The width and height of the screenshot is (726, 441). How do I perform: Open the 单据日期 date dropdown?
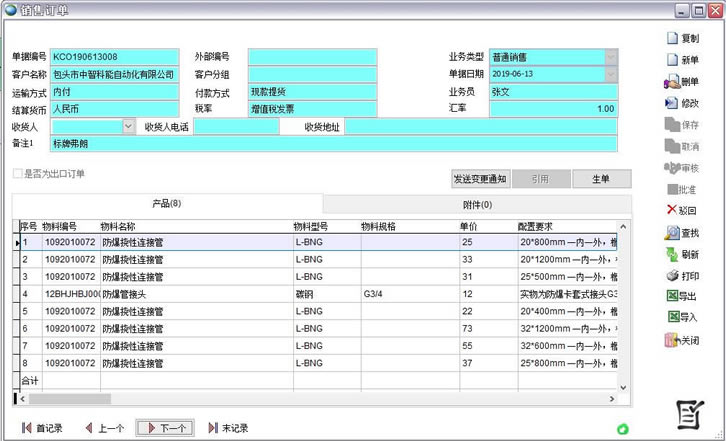[x=611, y=74]
